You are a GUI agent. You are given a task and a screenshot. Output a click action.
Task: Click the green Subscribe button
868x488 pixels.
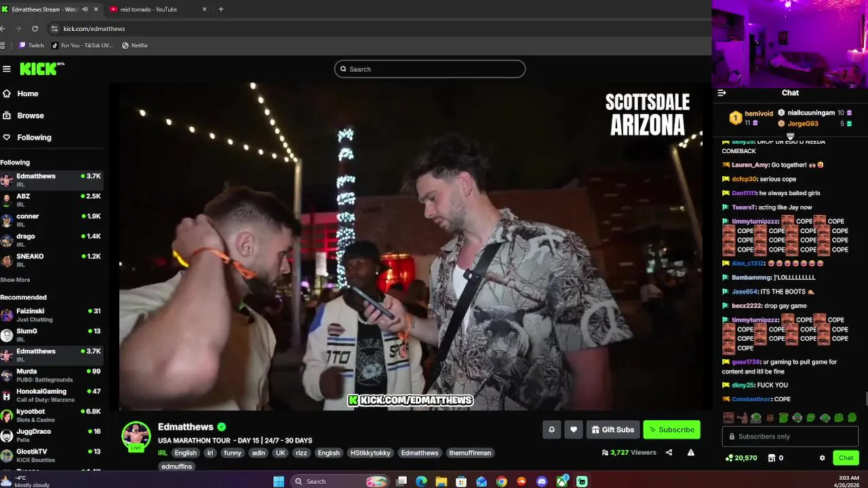672,430
